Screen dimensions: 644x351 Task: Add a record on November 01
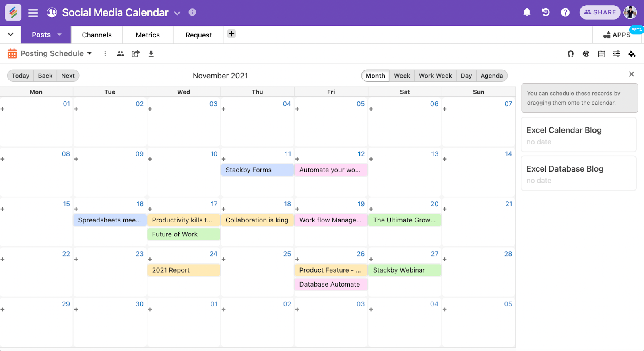2,109
